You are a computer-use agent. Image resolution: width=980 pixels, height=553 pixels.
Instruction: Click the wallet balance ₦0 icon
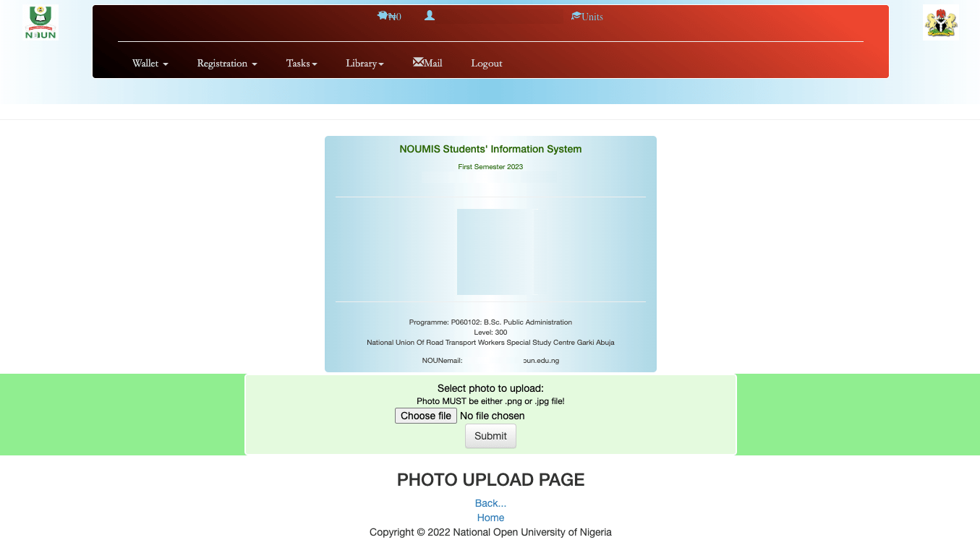click(x=389, y=16)
